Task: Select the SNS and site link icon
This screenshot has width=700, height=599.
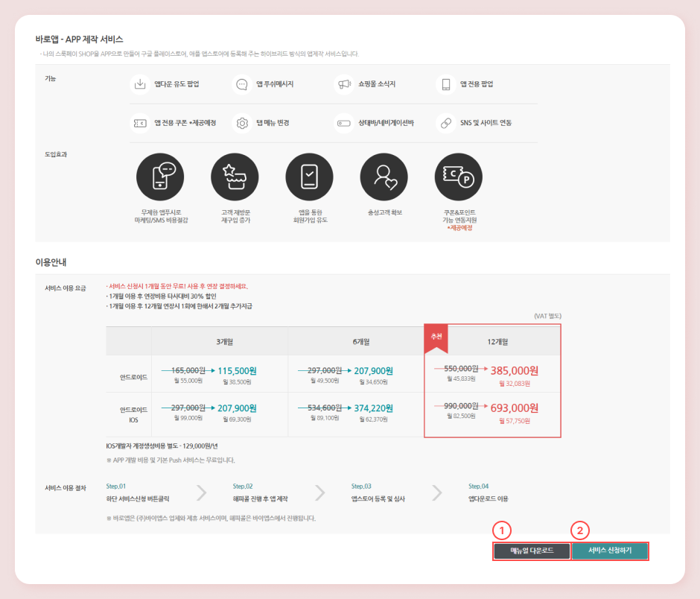Action: coord(446,123)
